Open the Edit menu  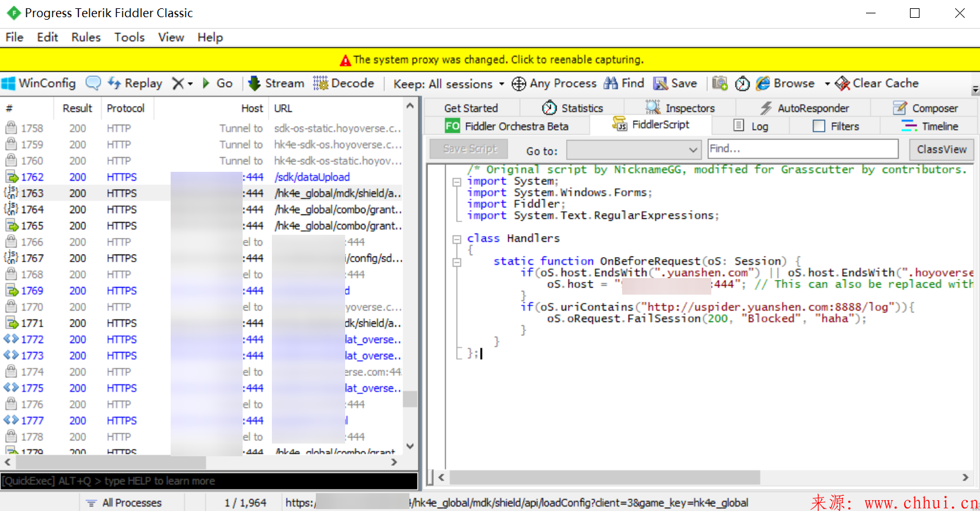pyautogui.click(x=47, y=37)
